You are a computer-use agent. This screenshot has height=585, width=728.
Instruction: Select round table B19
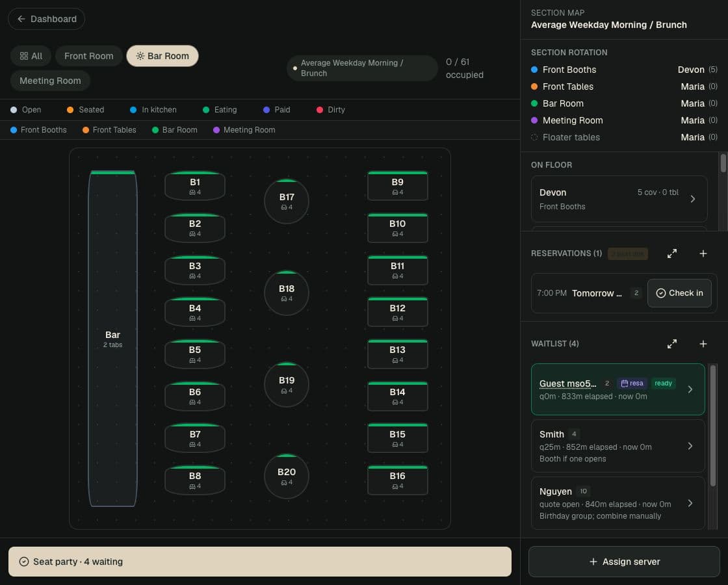[x=287, y=384]
